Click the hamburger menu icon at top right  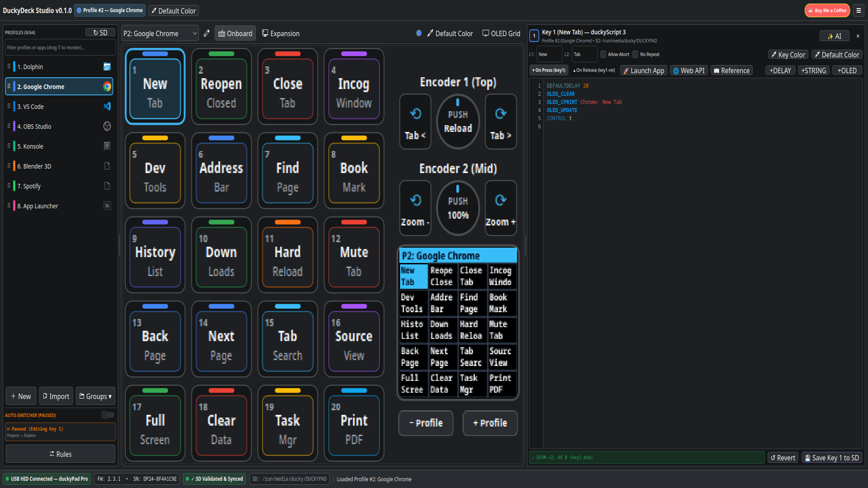[x=859, y=10]
